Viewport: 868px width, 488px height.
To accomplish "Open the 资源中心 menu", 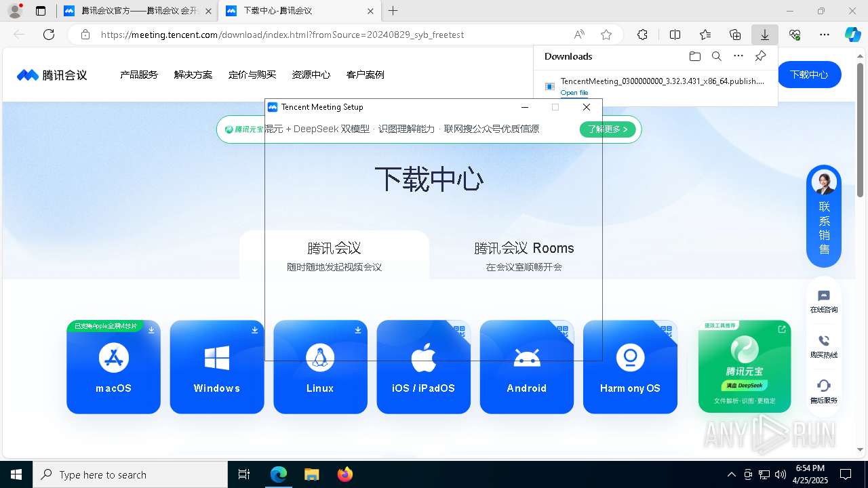I will pos(311,75).
